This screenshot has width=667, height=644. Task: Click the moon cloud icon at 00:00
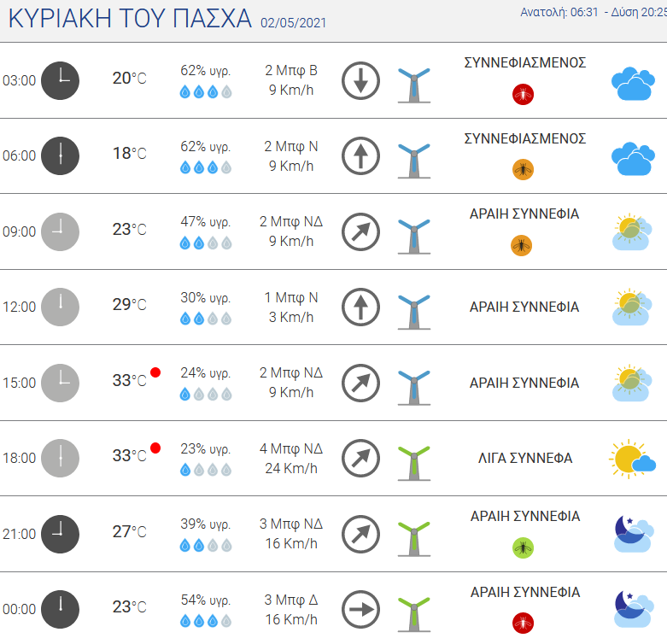[x=634, y=609]
